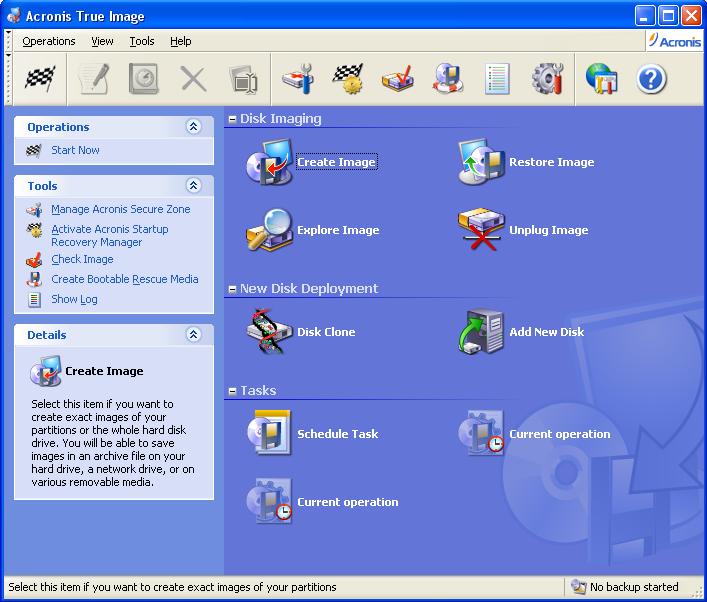Collapse the Operations sidebar panel

tap(193, 127)
